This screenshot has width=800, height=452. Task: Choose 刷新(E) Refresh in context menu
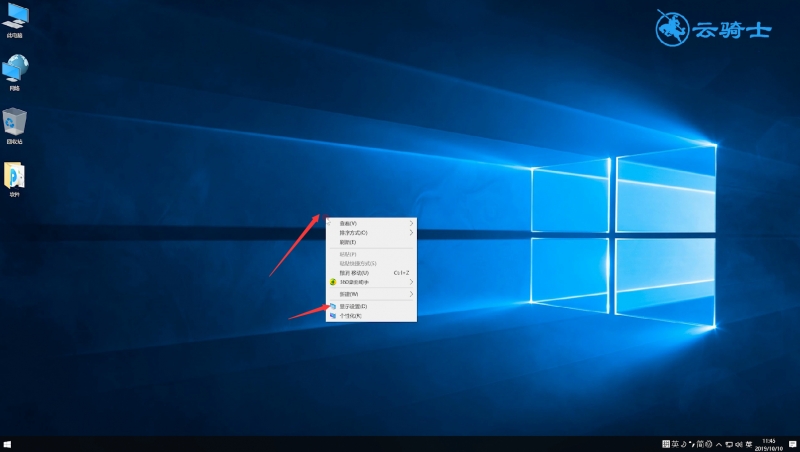[x=371, y=242]
